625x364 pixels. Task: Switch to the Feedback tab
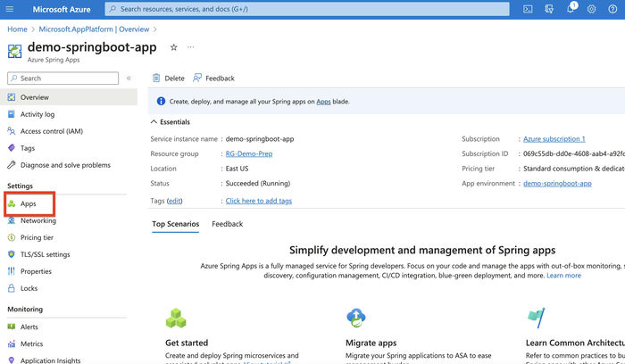pyautogui.click(x=227, y=224)
